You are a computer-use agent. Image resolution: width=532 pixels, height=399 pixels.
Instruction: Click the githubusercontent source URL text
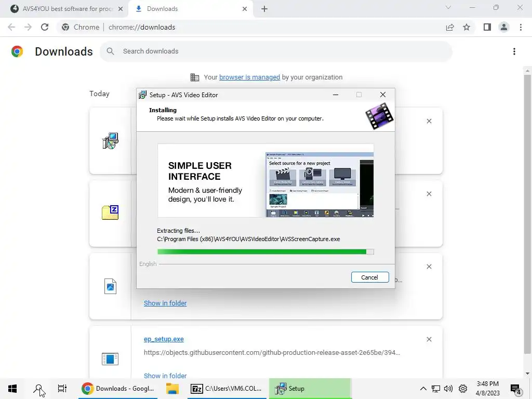click(x=272, y=353)
